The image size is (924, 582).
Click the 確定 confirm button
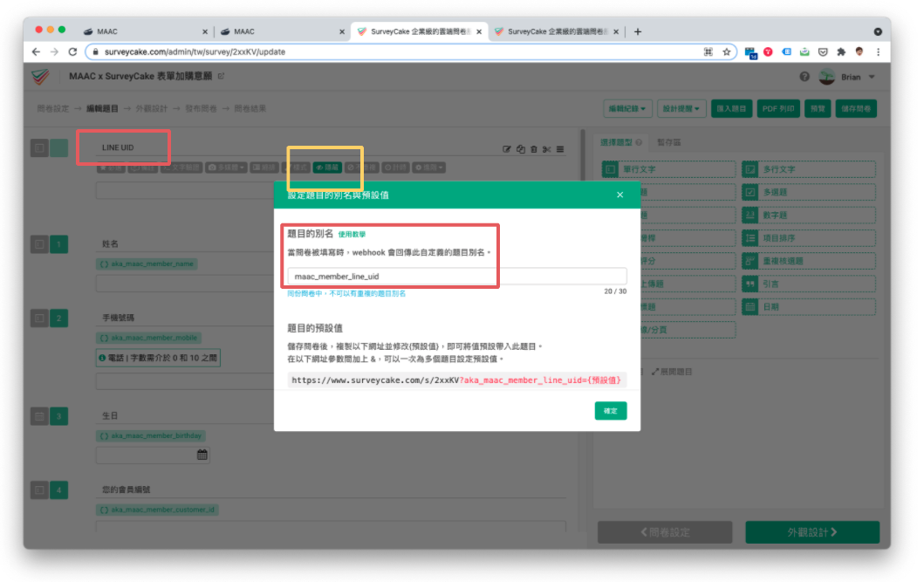(611, 411)
